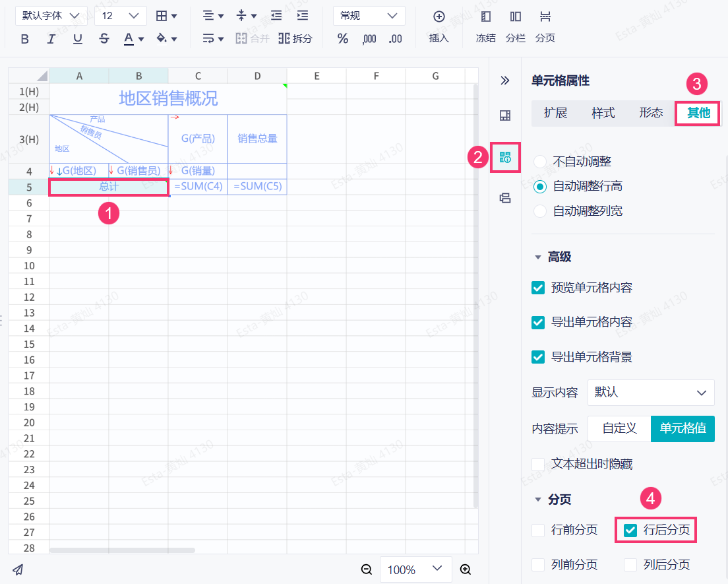Open the 显示内容 默认 dropdown
Image resolution: width=728 pixels, height=584 pixels.
coord(651,393)
